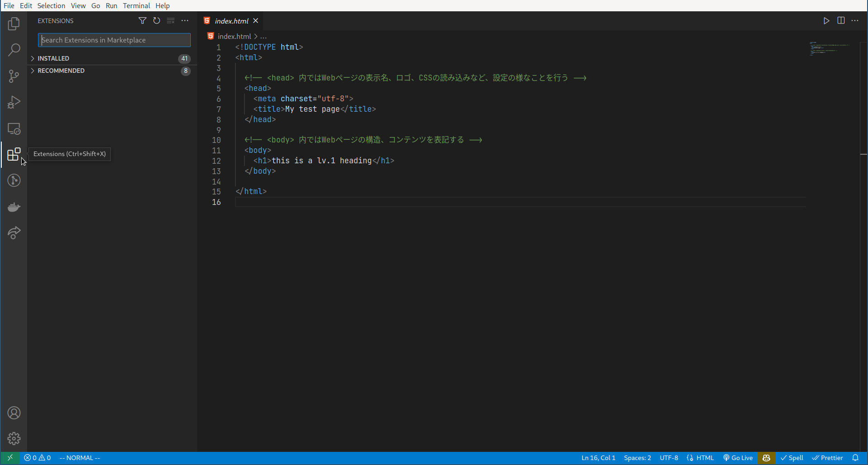Expand the INSTALLED extensions section
The image size is (868, 465).
tap(53, 58)
